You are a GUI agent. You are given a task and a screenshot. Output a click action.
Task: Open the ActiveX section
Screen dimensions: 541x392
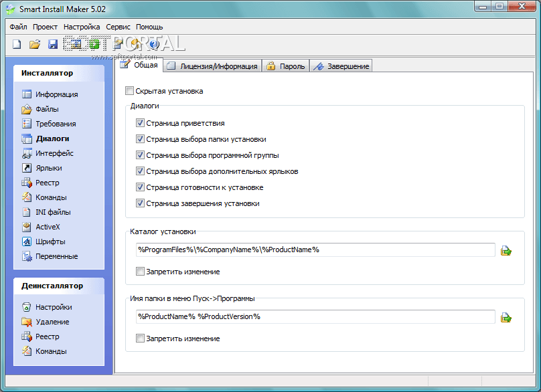[41, 227]
